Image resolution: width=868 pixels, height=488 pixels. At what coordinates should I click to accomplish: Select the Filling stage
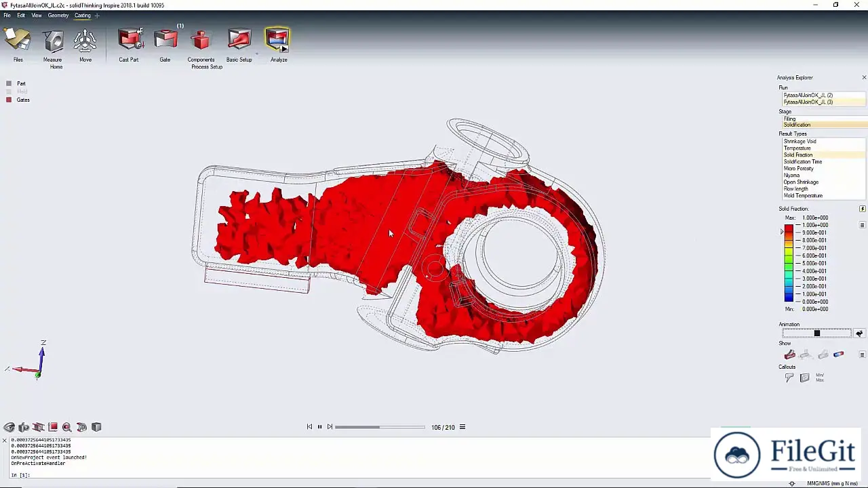click(823, 119)
